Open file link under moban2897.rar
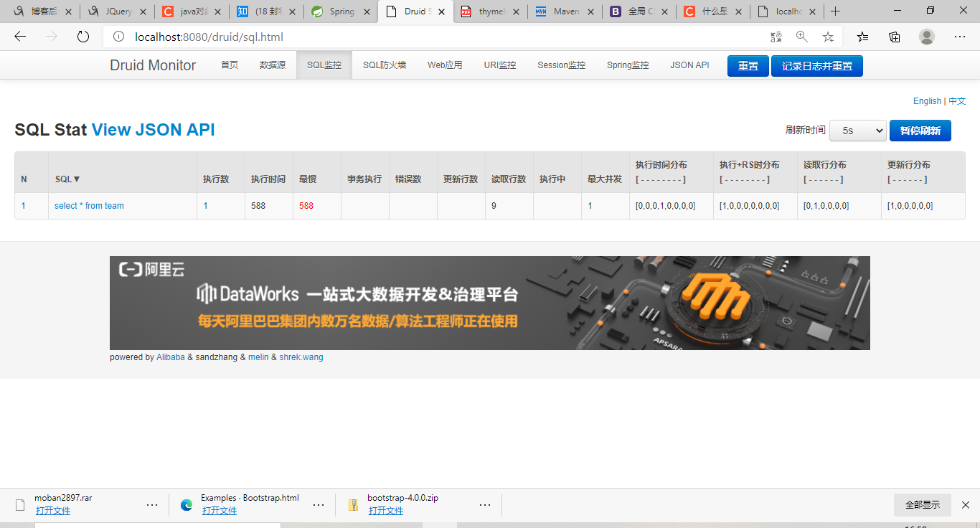 [x=53, y=511]
